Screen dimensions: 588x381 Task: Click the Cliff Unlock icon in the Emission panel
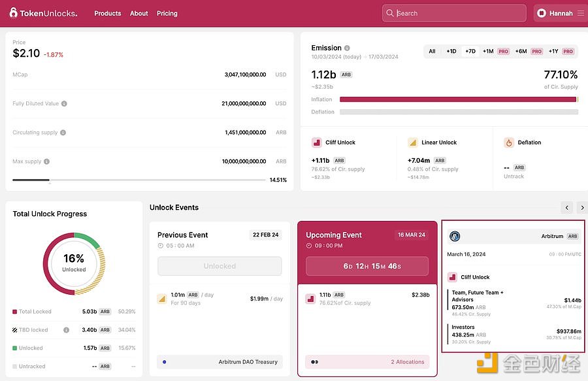(317, 142)
